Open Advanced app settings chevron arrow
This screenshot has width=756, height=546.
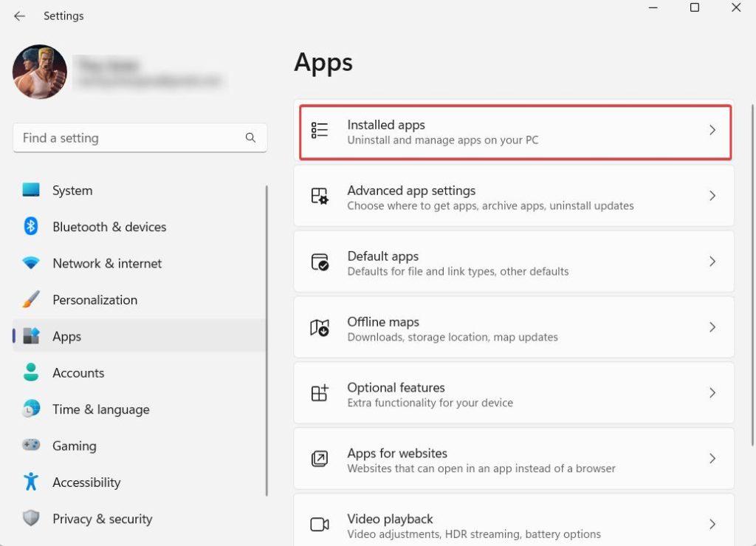point(712,196)
